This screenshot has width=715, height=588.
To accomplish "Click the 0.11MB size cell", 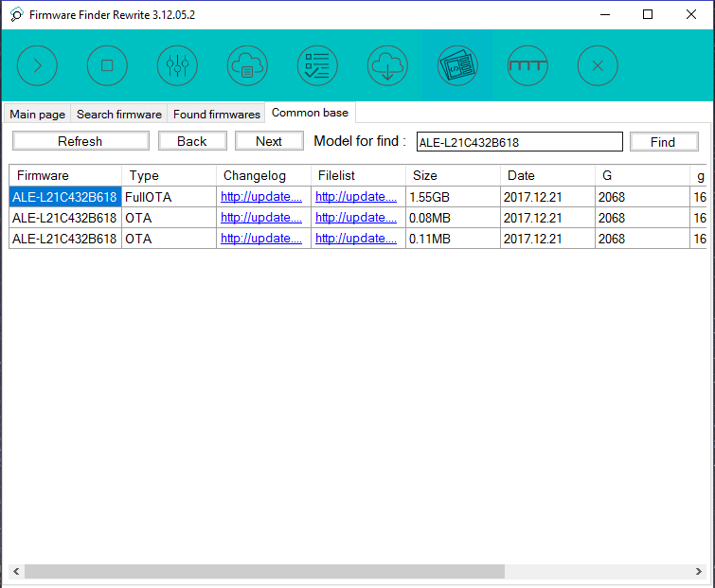I will pyautogui.click(x=453, y=239).
